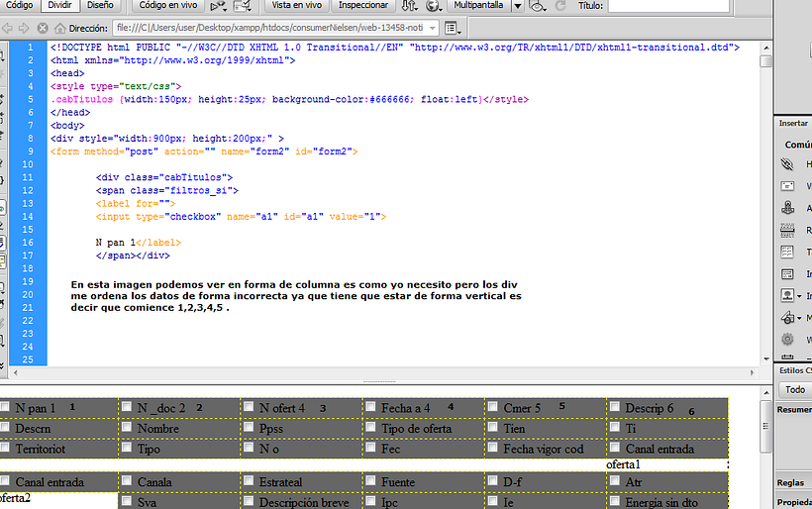Viewport: 812px width, 509px height.
Task: Insert a hyperlink from the Insertar panel
Action: (787, 164)
